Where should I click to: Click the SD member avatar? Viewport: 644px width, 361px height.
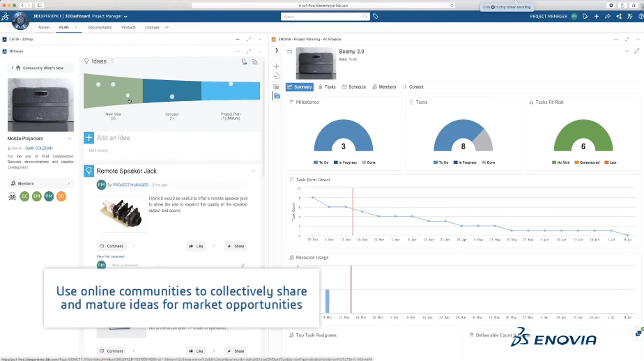click(x=61, y=197)
